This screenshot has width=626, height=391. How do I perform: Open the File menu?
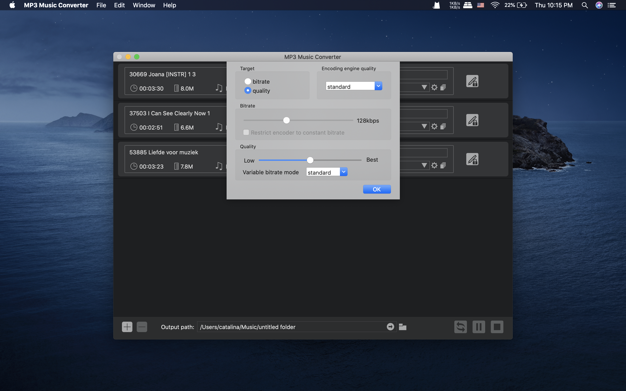pyautogui.click(x=101, y=5)
